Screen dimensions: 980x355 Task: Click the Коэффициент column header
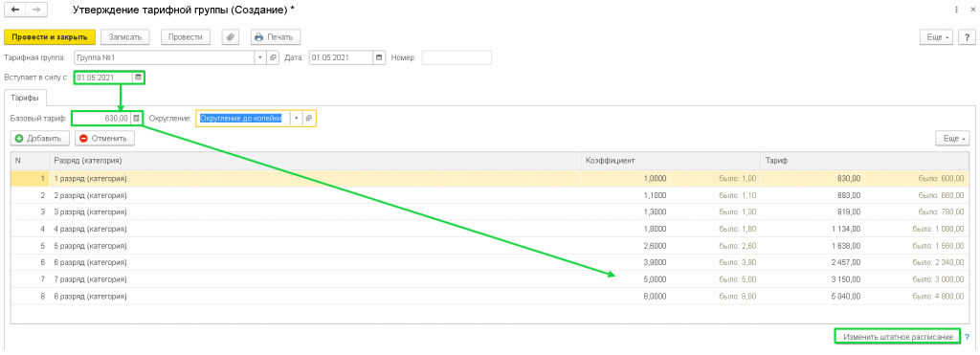(670, 161)
